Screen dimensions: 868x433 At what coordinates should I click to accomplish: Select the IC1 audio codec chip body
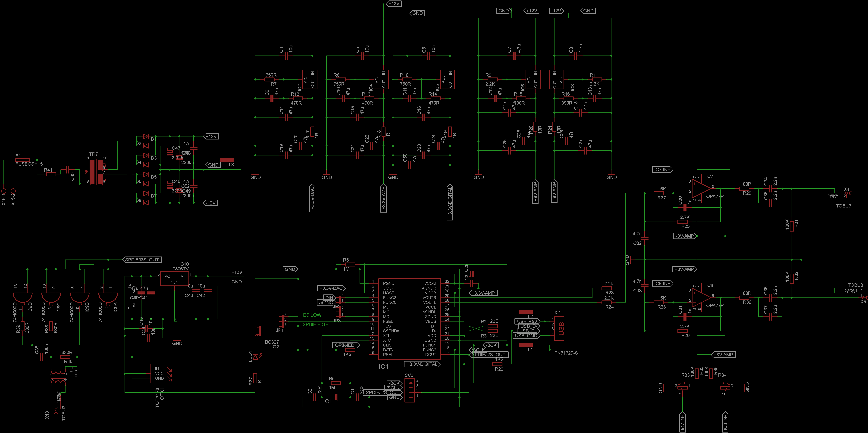409,319
